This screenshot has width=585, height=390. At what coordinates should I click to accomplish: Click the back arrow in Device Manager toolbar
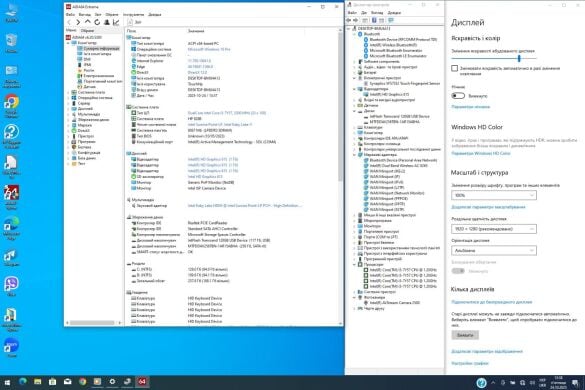click(348, 20)
